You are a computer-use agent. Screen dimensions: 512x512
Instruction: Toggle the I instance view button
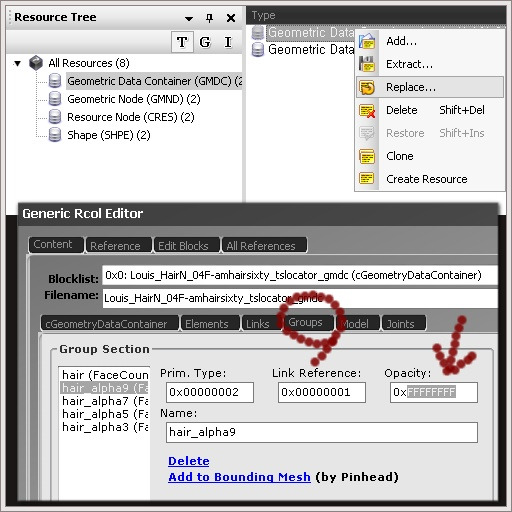tap(228, 42)
